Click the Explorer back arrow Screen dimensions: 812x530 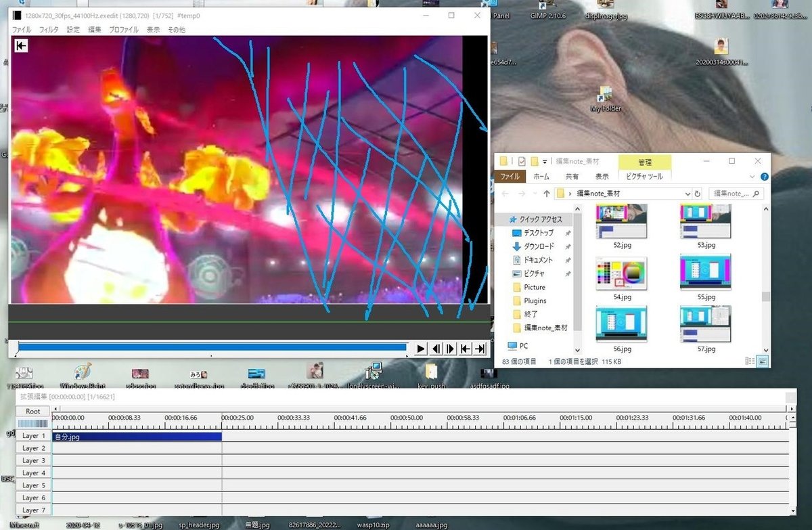click(504, 194)
